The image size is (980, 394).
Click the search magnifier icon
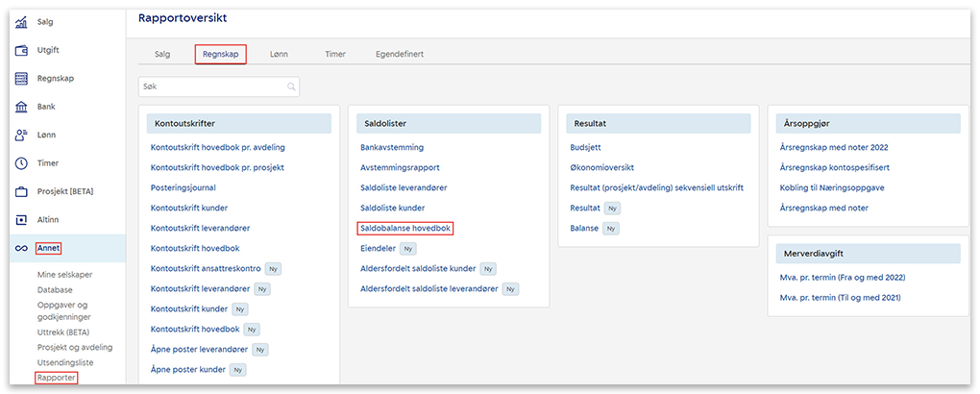point(291,86)
